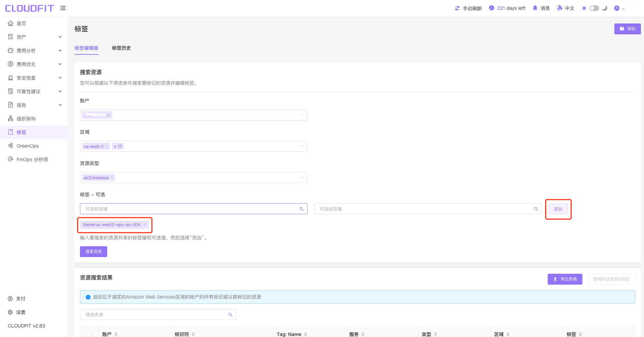Image resolution: width=644 pixels, height=337 pixels.
Task: Focus the 可选标签键 input field
Action: (194, 209)
